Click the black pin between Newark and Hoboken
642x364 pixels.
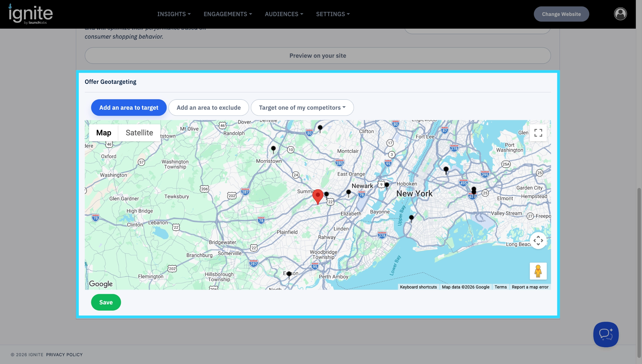pyautogui.click(x=387, y=186)
